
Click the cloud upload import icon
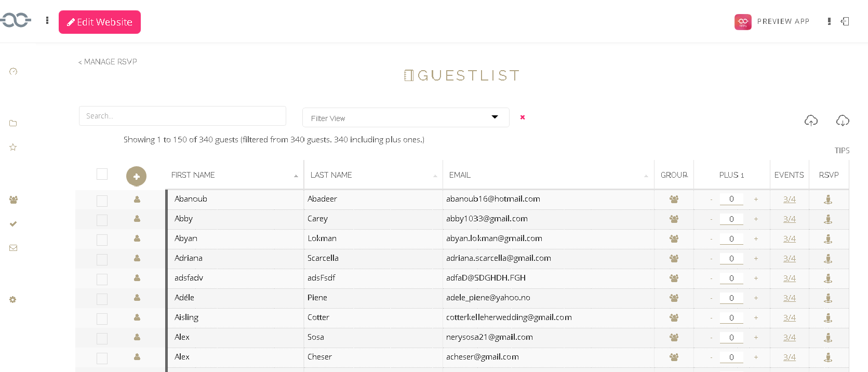pos(811,121)
